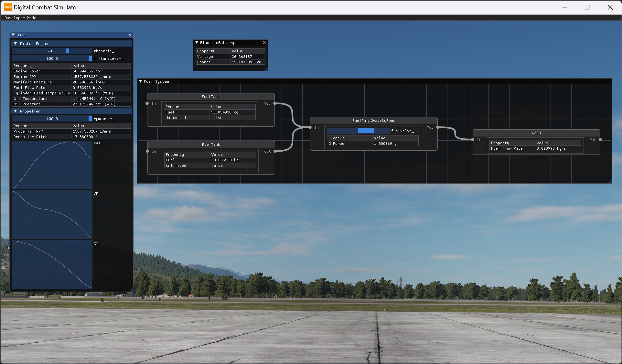622x364 pixels.
Task: Collapse the Fuel System window
Action: click(x=141, y=81)
